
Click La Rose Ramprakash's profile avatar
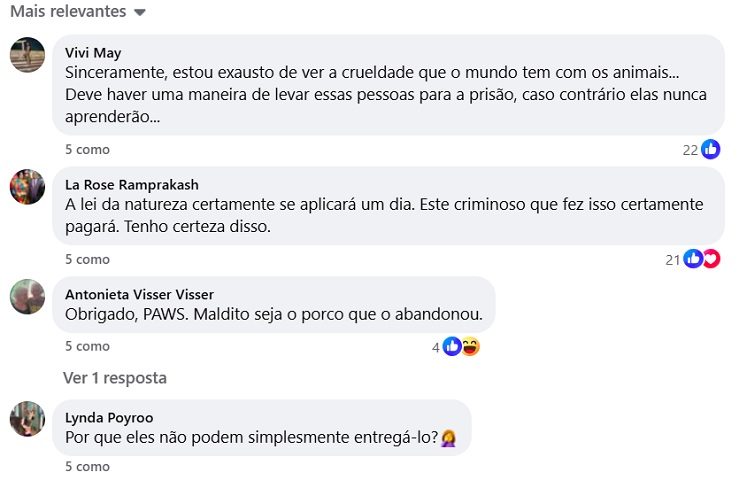pos(27,187)
